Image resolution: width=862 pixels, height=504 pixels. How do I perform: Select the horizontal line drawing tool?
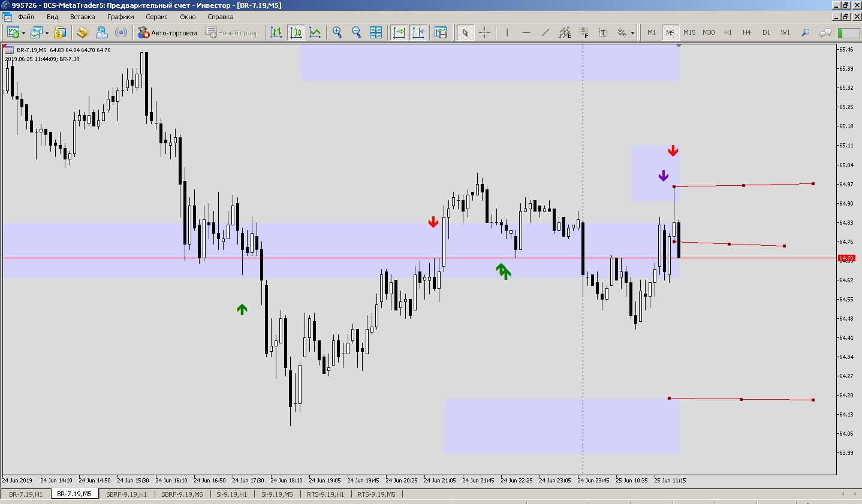526,32
